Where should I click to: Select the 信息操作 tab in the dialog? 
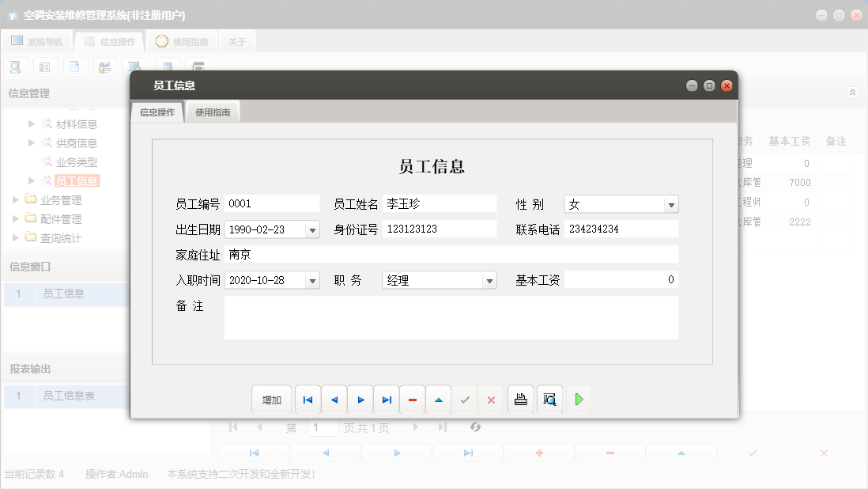(157, 111)
